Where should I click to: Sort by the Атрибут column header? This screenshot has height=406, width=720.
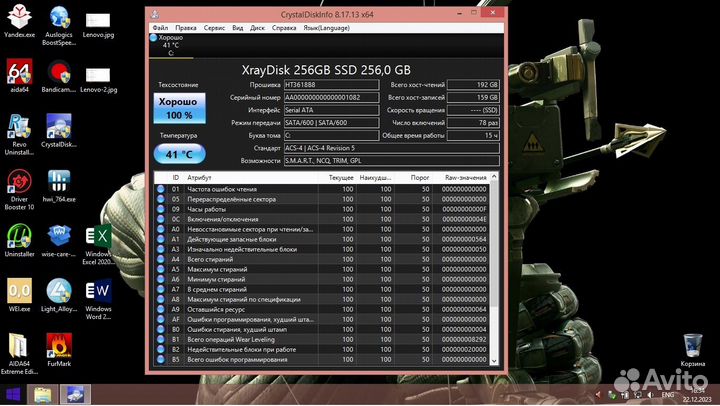click(x=251, y=177)
